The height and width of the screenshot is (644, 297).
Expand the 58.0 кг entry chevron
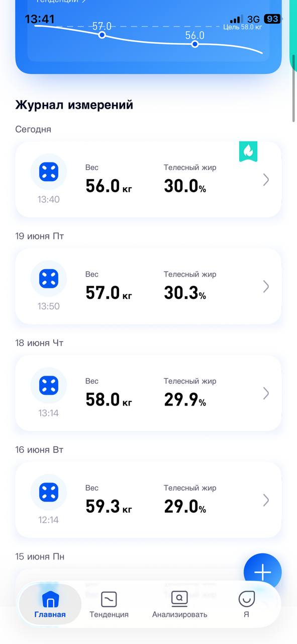click(266, 393)
